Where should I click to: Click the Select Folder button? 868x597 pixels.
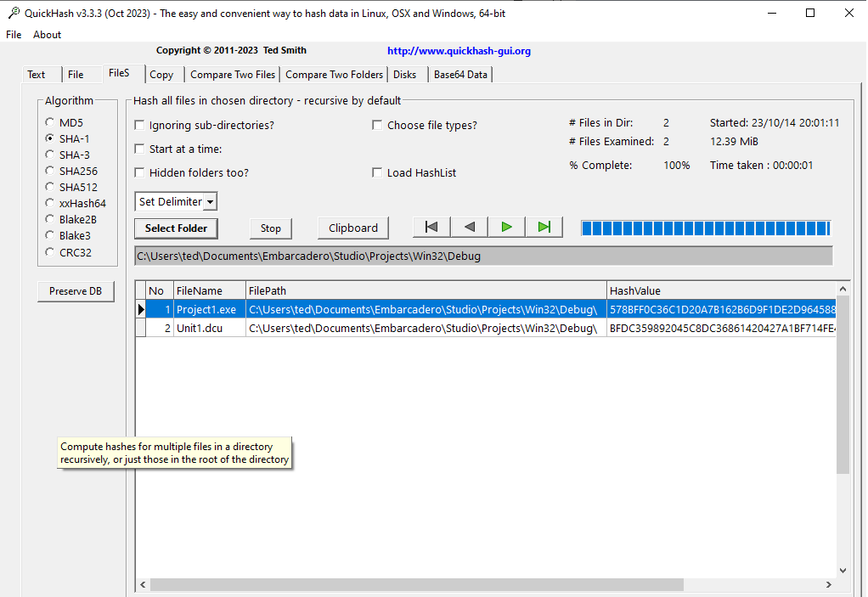[x=176, y=228]
